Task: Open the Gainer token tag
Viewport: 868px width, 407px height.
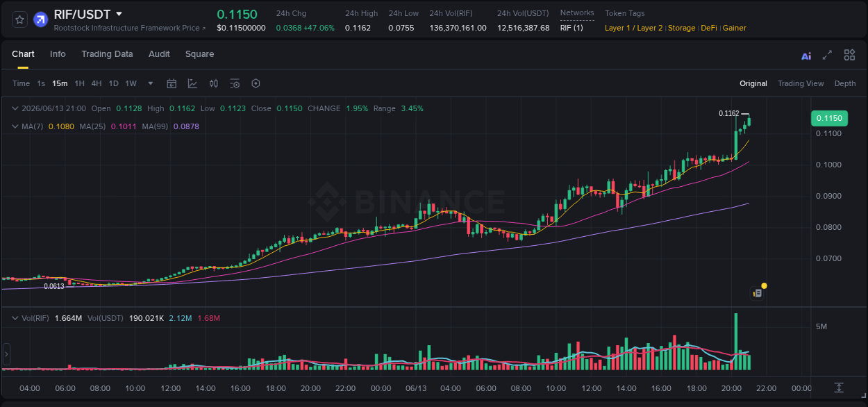Action: (734, 28)
